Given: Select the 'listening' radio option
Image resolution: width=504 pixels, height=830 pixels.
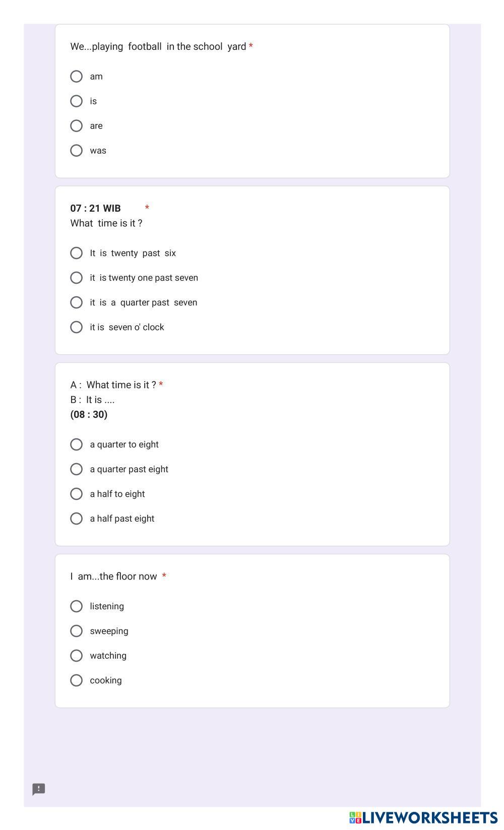Looking at the screenshot, I should point(76,606).
